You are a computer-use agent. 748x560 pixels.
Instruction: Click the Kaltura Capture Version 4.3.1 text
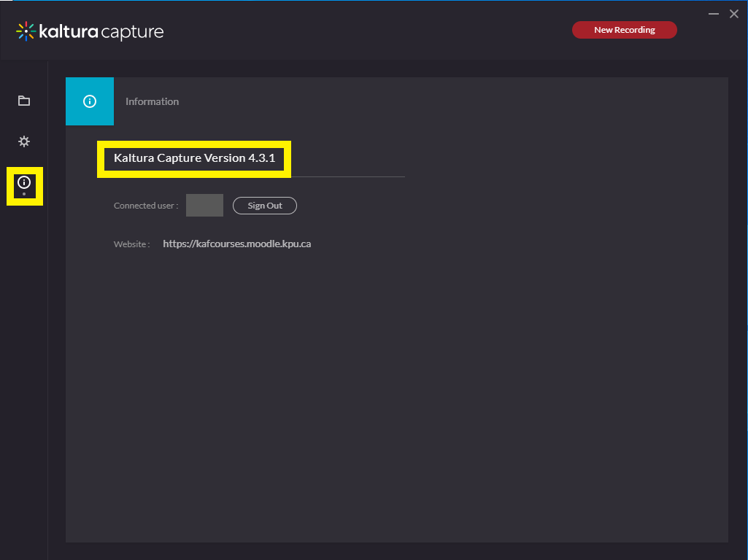tap(195, 157)
